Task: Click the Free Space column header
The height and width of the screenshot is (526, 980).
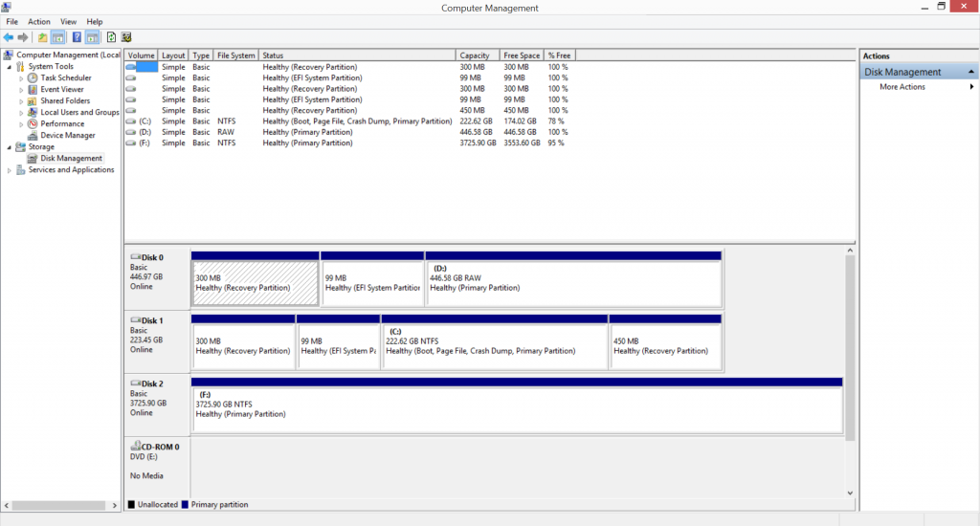Action: click(523, 55)
